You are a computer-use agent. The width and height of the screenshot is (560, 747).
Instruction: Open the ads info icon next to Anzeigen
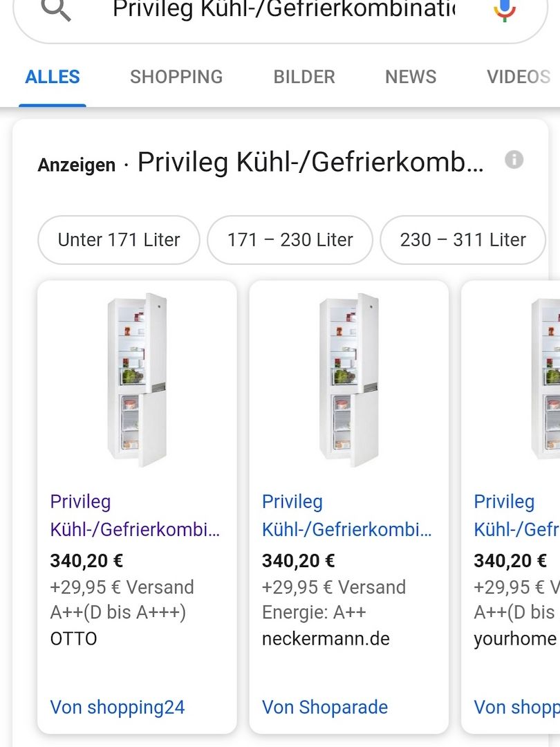coord(514,160)
